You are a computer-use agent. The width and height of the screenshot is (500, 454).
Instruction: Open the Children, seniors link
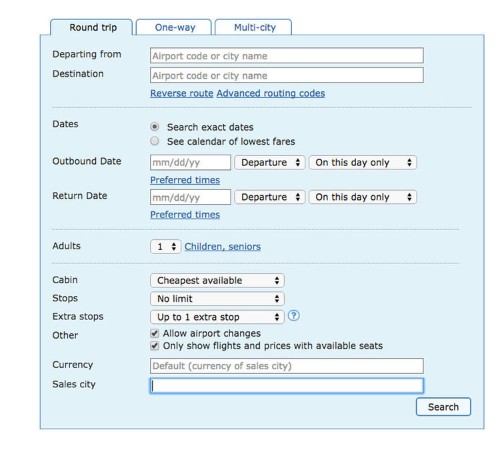tap(223, 247)
